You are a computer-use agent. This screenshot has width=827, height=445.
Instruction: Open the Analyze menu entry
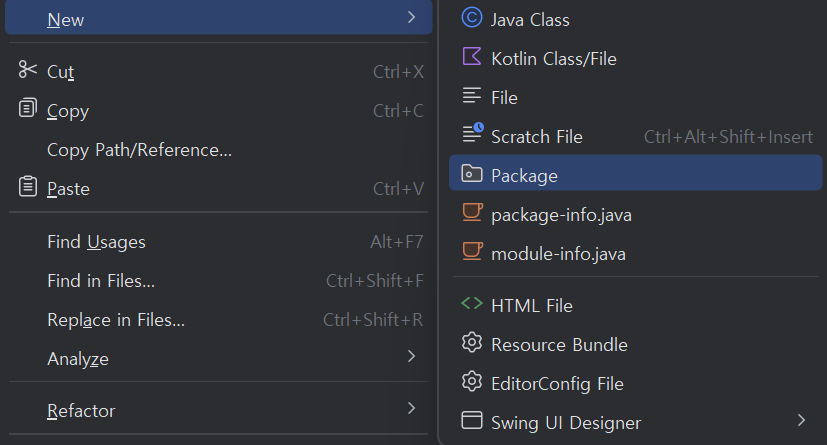[x=218, y=359]
